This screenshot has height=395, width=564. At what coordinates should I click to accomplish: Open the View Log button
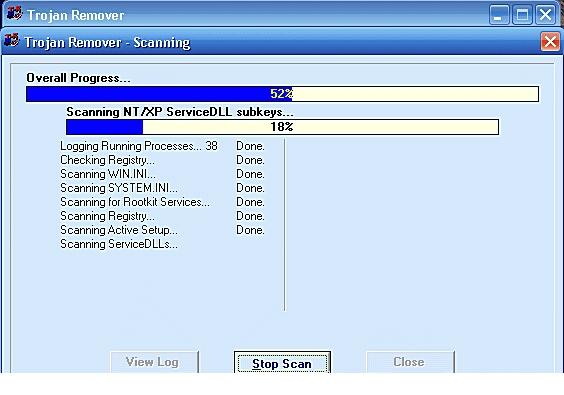[x=154, y=362]
